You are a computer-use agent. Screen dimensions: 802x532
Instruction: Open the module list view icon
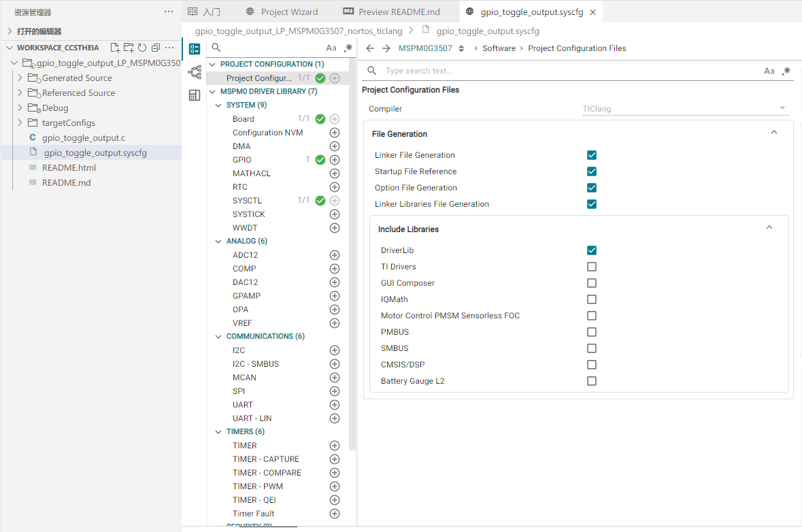195,49
